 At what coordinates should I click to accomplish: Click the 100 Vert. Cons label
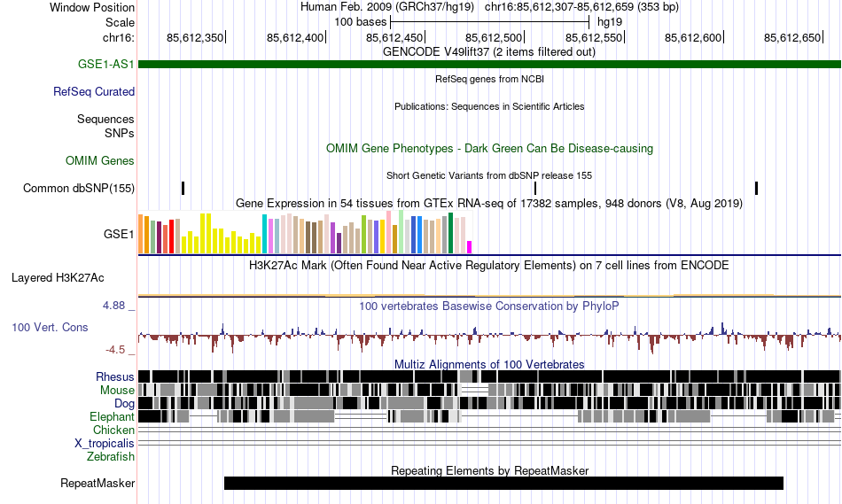point(50,328)
